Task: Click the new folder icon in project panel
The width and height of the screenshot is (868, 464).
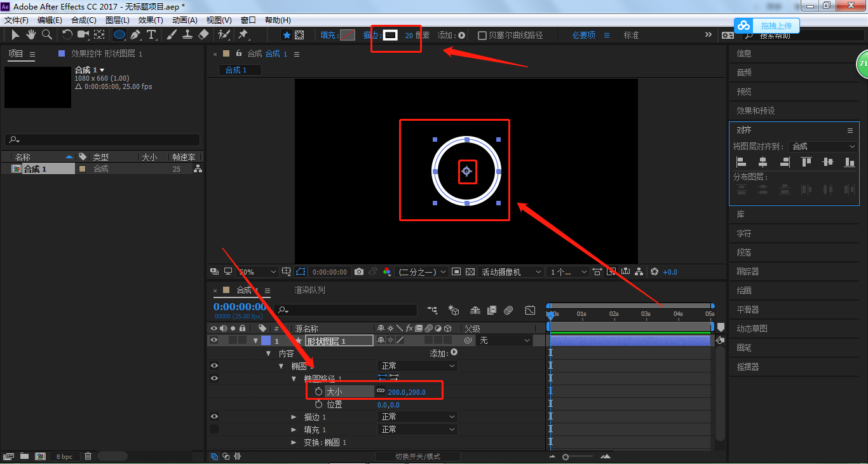Action: pyautogui.click(x=24, y=456)
